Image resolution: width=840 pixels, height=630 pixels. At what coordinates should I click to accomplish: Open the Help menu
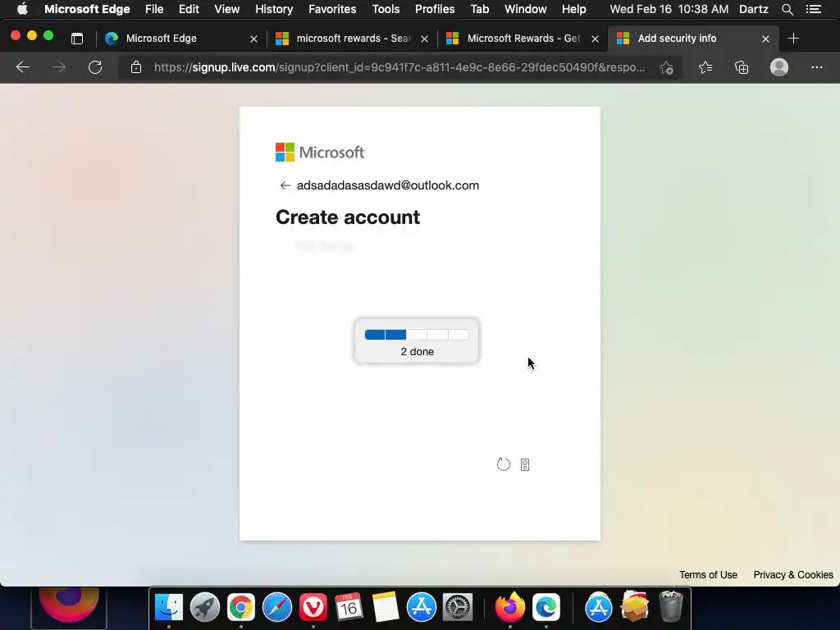tap(573, 9)
